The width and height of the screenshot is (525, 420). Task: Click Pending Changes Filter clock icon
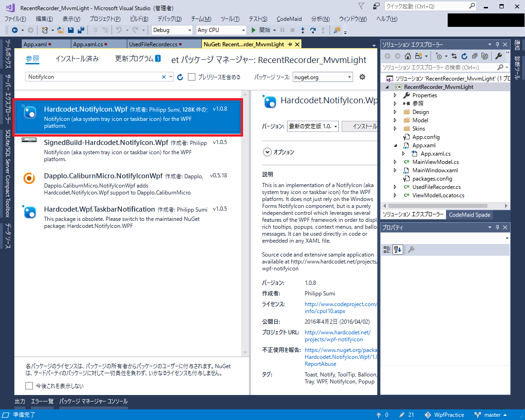(x=439, y=56)
